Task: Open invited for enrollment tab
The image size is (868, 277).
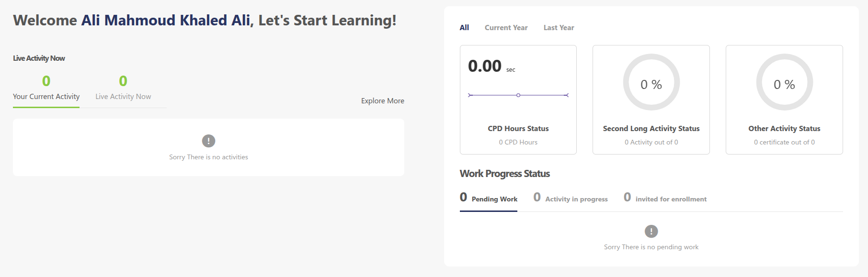Action: 665,199
